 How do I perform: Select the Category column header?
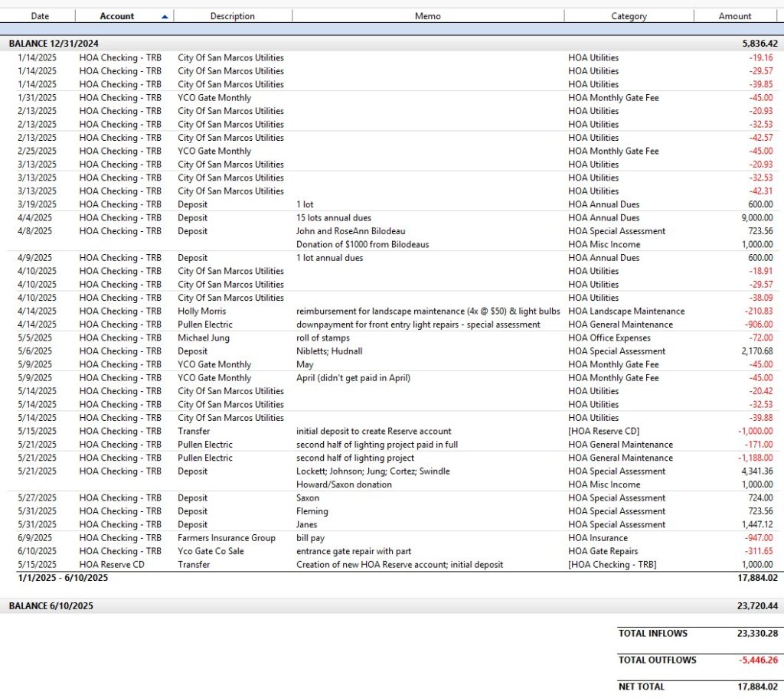pos(629,16)
